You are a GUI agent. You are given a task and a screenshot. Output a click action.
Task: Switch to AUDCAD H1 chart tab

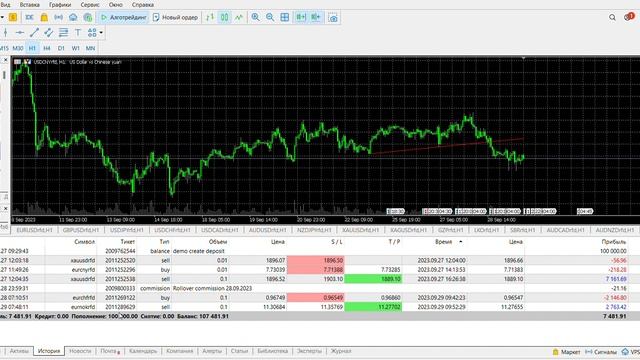tap(565, 230)
